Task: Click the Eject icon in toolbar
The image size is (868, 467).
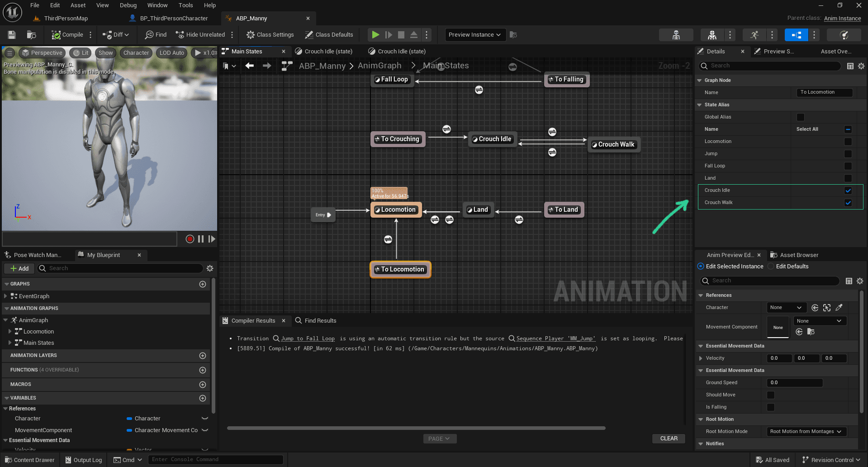Action: tap(414, 35)
